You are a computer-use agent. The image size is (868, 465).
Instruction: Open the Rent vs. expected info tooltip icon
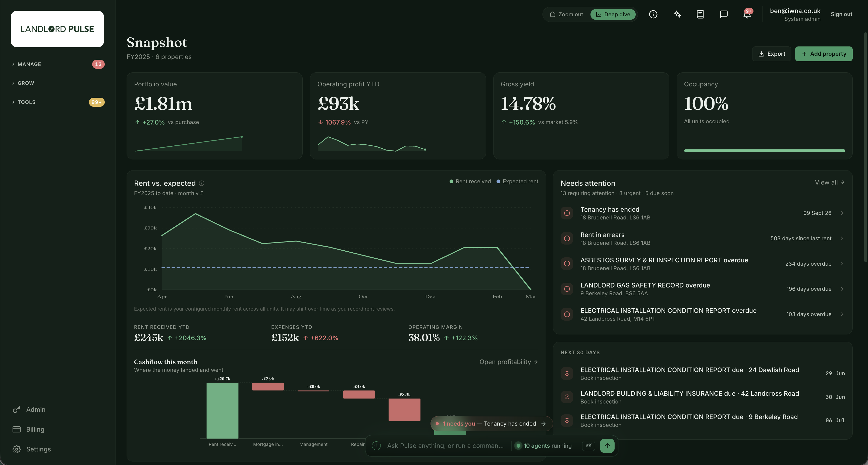point(201,183)
